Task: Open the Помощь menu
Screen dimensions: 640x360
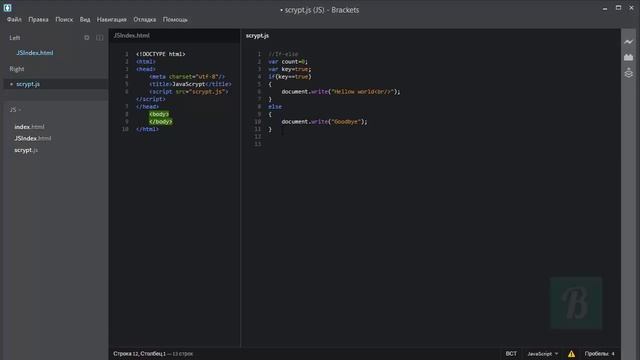Action: 175,19
